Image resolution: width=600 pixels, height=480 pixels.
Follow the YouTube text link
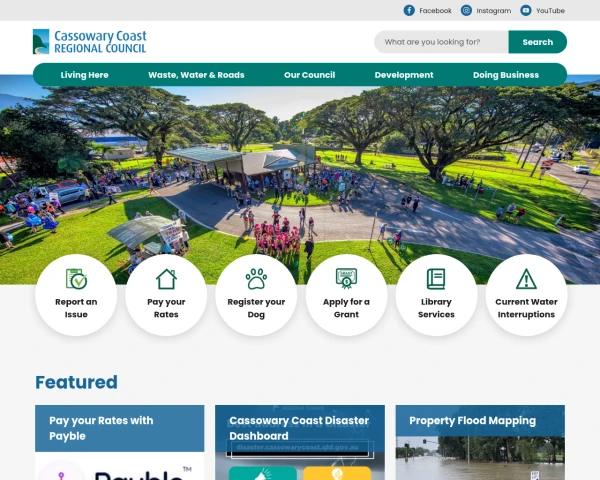click(550, 11)
